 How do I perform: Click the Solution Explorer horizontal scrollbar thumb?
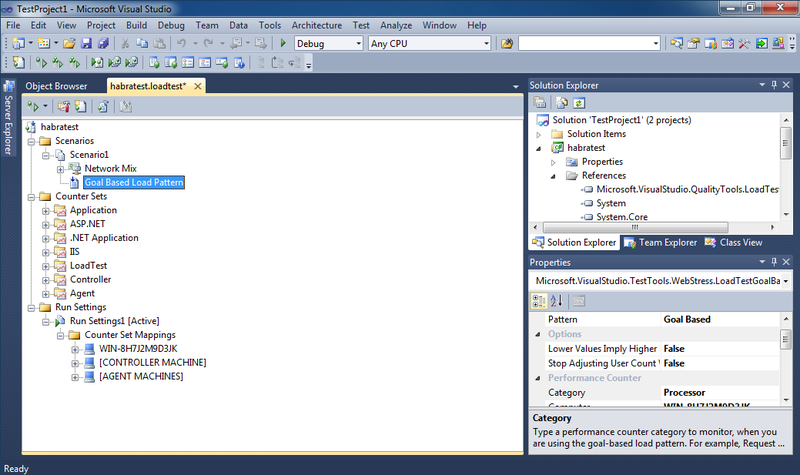pos(635,227)
